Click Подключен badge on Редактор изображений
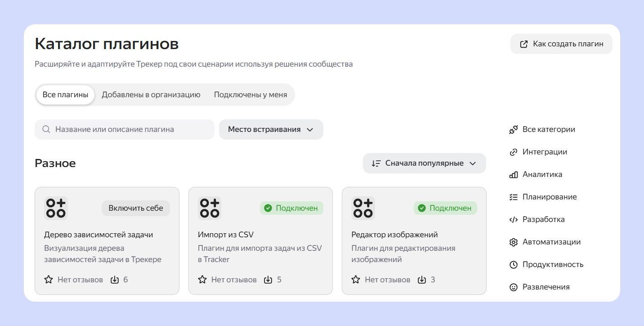The image size is (644, 326). pyautogui.click(x=445, y=208)
